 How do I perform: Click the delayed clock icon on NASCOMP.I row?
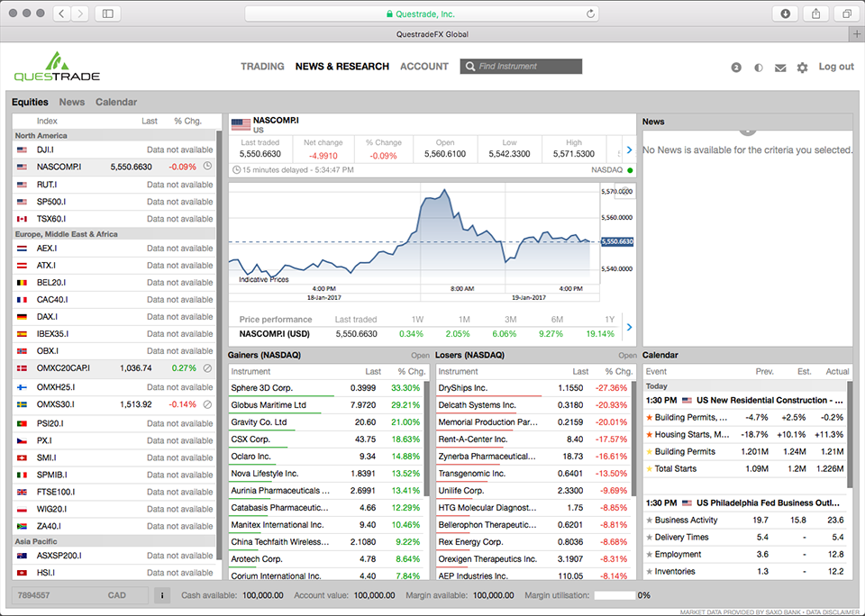pyautogui.click(x=207, y=166)
